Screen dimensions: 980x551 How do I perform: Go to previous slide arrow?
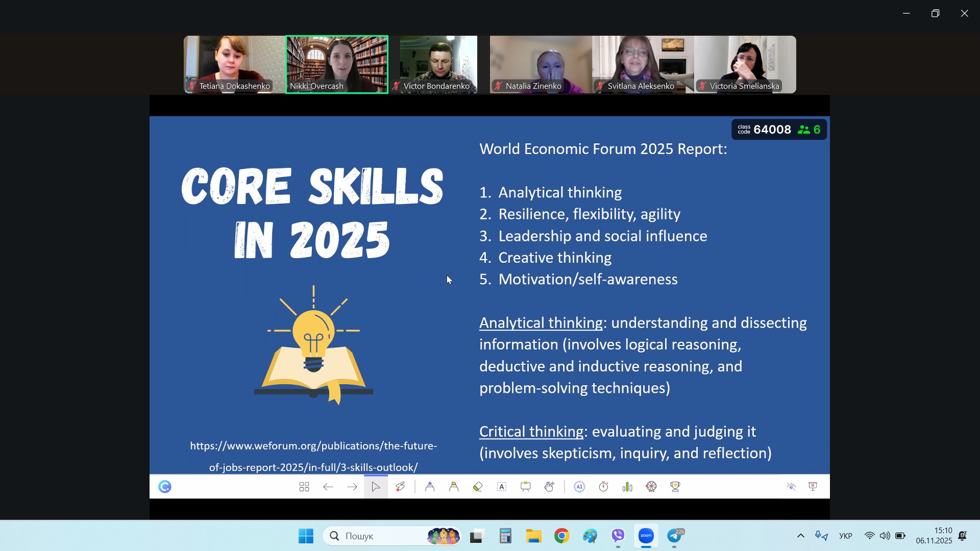tap(328, 487)
